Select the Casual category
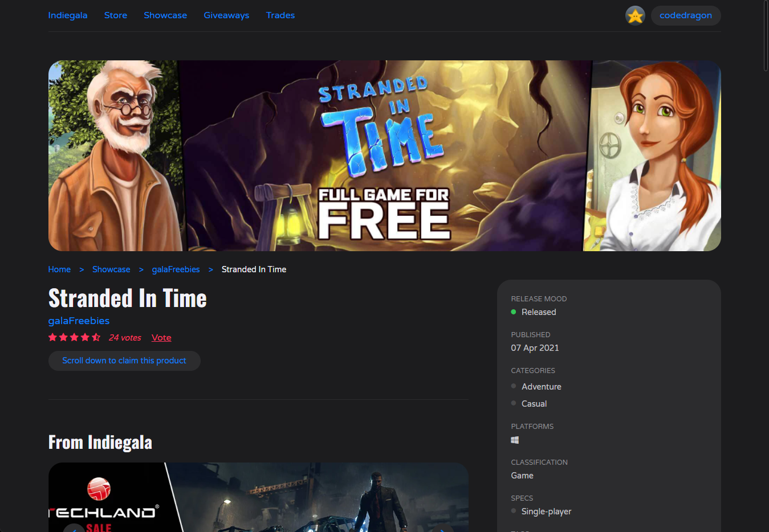769x532 pixels. click(534, 404)
